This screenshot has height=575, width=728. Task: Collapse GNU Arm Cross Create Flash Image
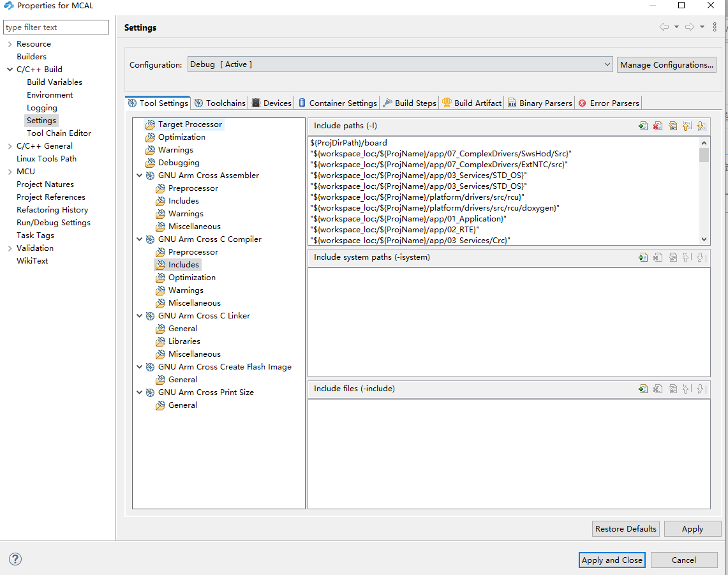[139, 367]
